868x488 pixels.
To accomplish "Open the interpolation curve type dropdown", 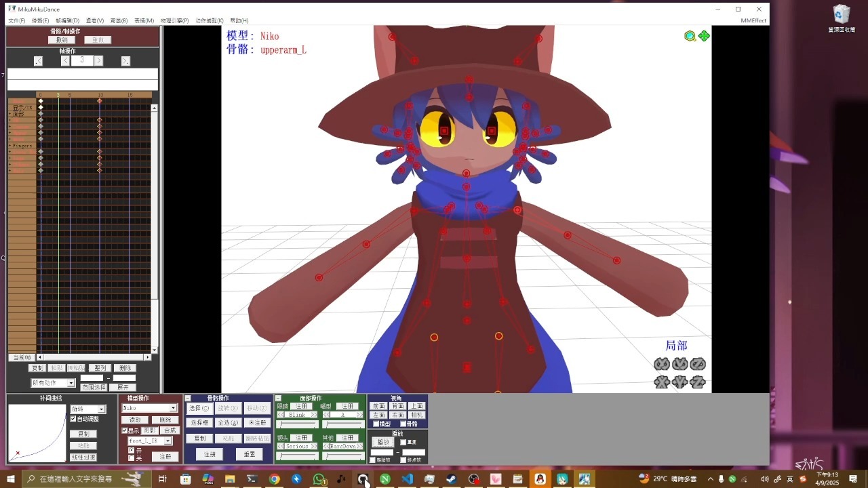I will (101, 409).
